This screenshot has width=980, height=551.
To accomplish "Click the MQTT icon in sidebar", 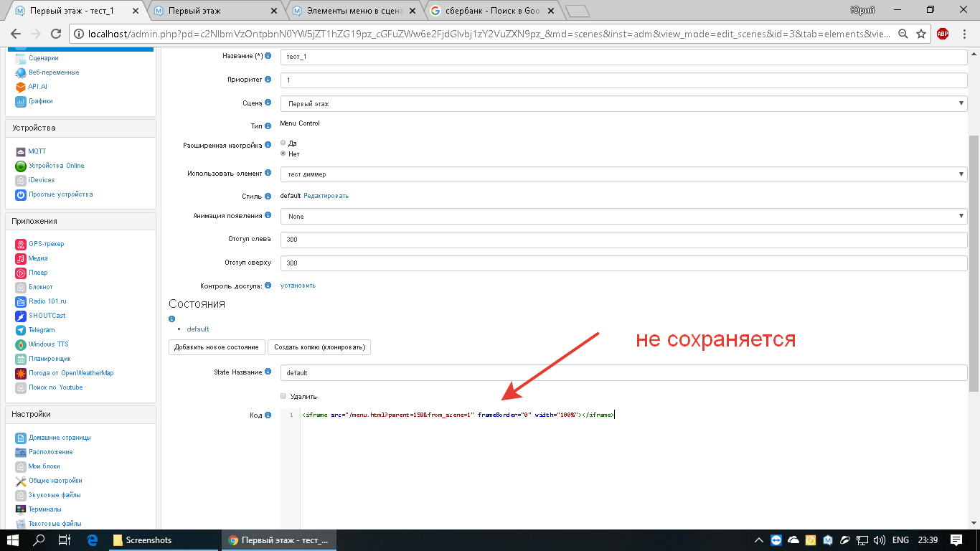I will 21,151.
